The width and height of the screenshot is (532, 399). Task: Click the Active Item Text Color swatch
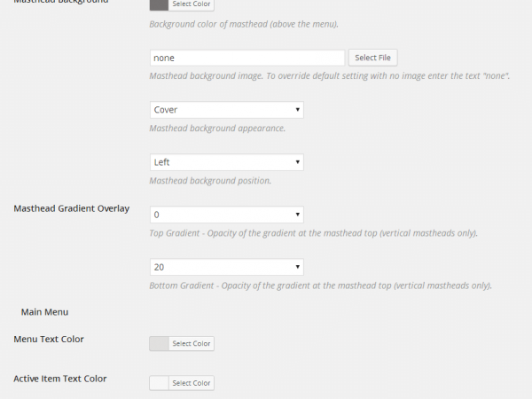(x=159, y=383)
